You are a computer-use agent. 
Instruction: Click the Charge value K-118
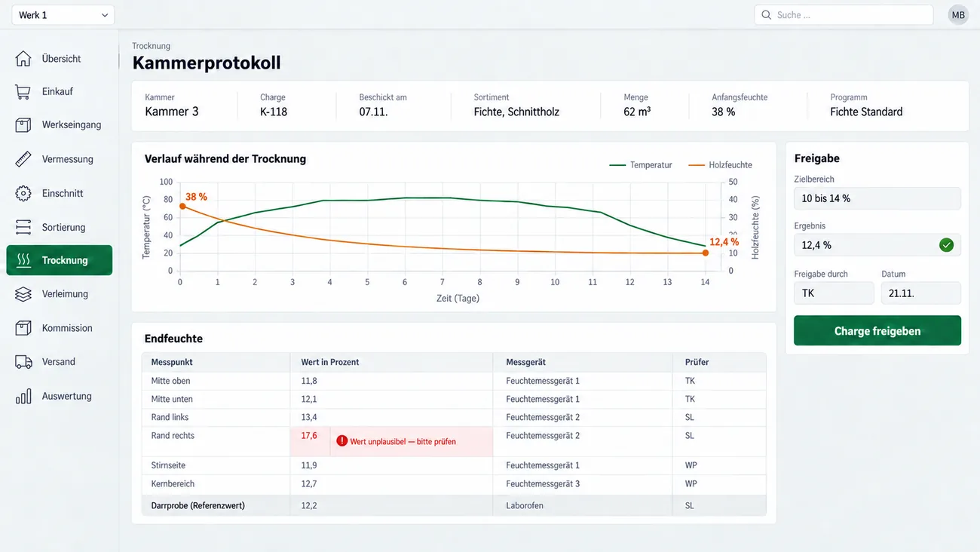(x=274, y=112)
